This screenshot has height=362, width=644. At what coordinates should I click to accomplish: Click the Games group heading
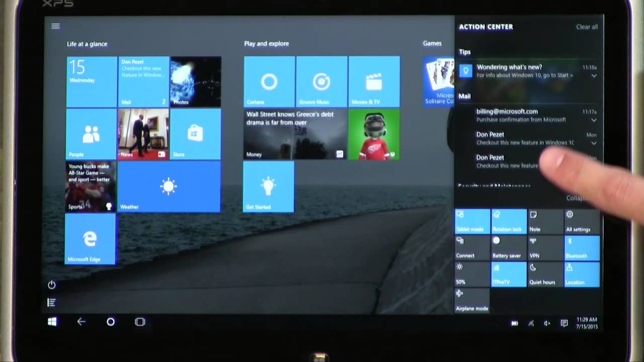[432, 43]
